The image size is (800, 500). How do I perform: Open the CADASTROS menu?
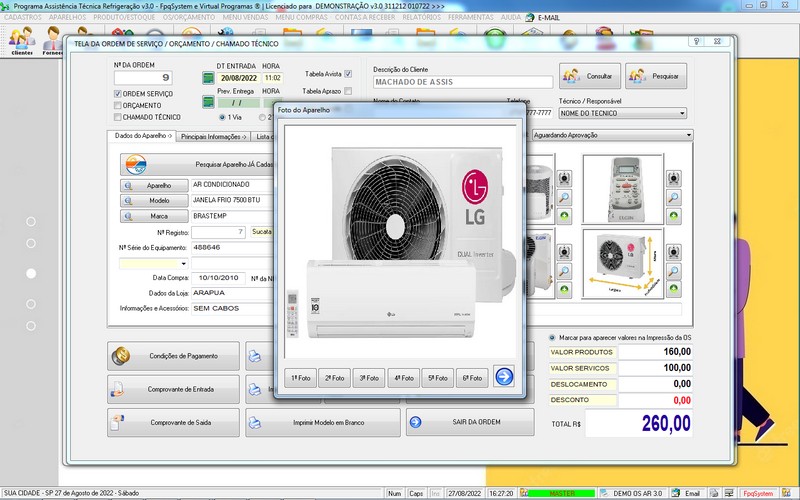[x=22, y=17]
